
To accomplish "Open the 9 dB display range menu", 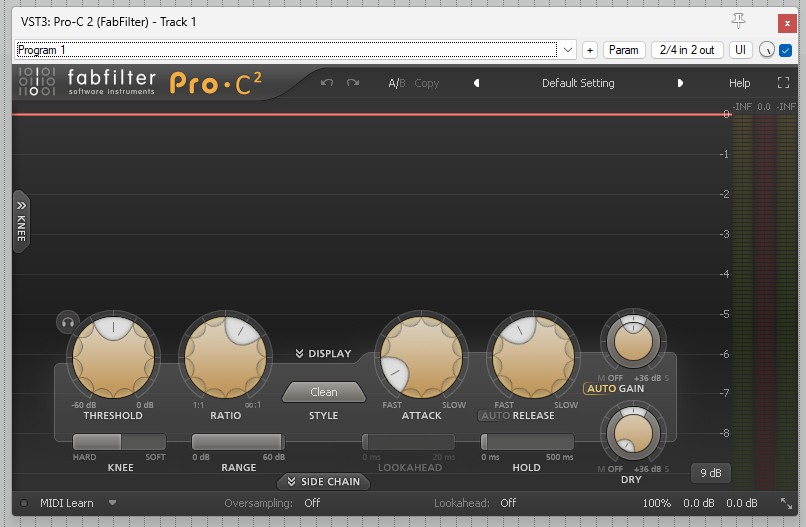I will click(x=711, y=473).
